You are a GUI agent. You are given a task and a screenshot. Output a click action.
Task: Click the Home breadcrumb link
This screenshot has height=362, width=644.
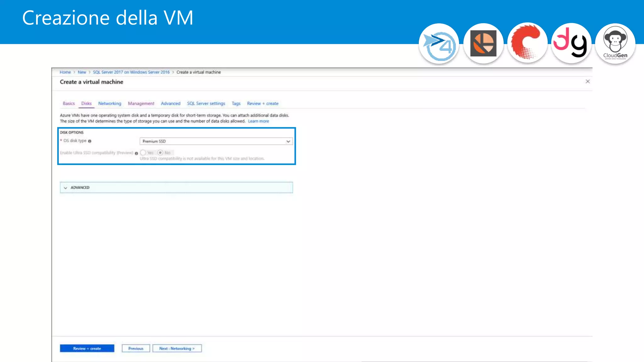tap(65, 72)
